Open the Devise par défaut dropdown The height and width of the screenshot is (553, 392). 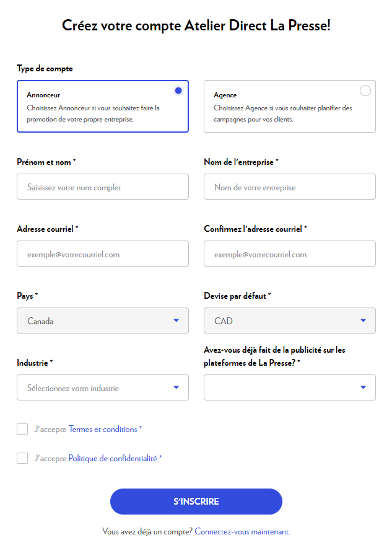(x=289, y=321)
